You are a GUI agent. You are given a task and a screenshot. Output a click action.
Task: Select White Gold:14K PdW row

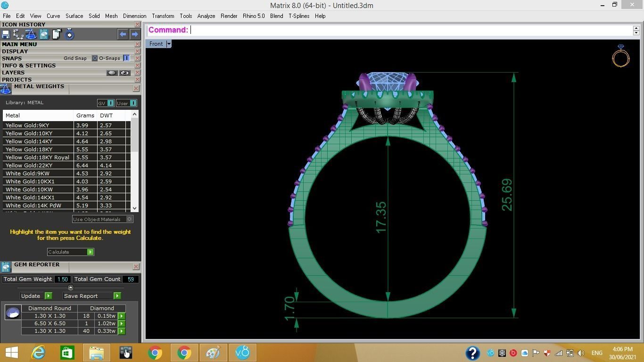[66, 206]
